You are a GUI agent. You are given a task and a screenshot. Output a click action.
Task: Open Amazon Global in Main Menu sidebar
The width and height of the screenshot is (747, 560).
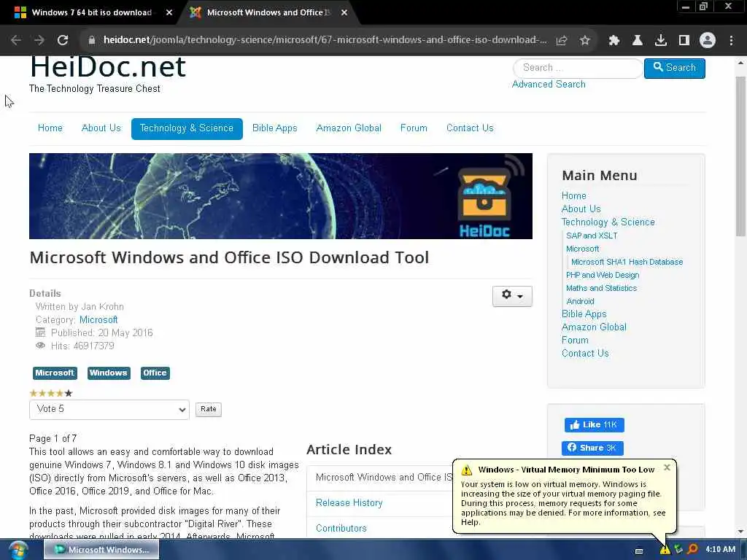[x=594, y=327]
